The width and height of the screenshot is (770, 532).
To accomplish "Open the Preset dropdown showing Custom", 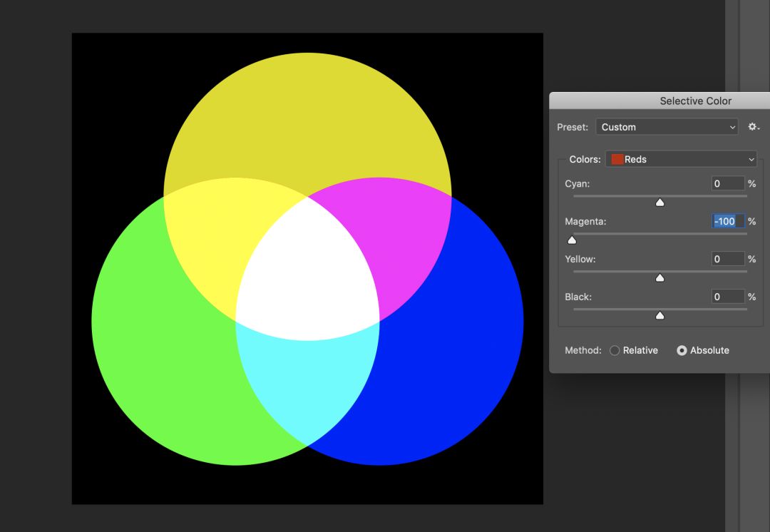I will pos(667,127).
